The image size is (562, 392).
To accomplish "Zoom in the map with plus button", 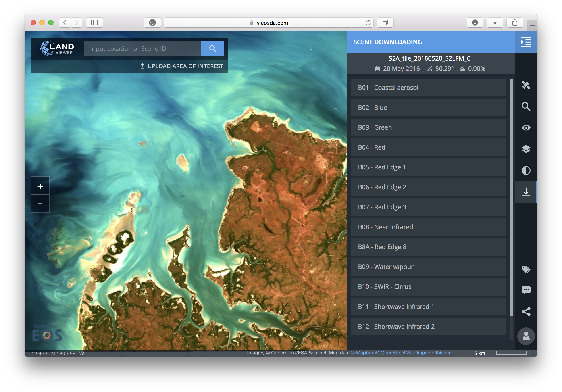I will coord(40,186).
